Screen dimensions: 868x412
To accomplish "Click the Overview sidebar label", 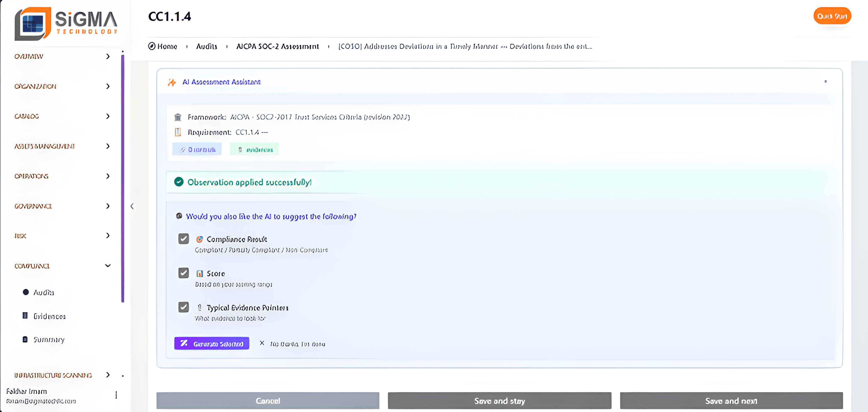I will click(29, 56).
